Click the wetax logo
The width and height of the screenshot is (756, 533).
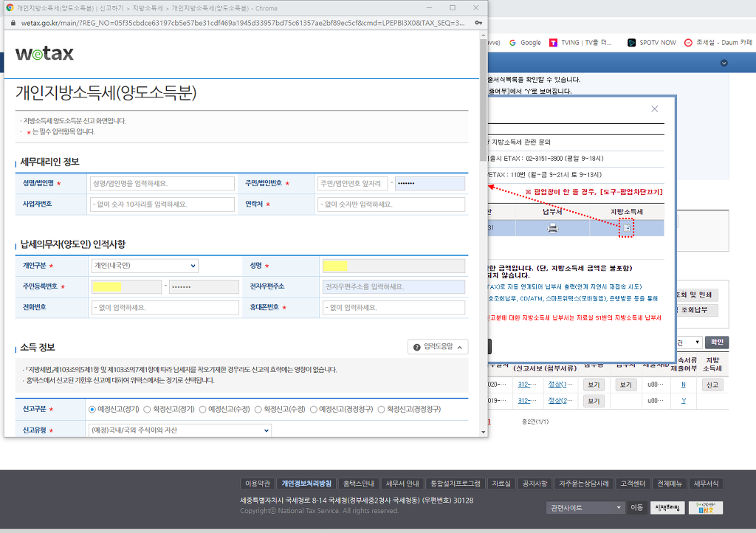(x=44, y=54)
